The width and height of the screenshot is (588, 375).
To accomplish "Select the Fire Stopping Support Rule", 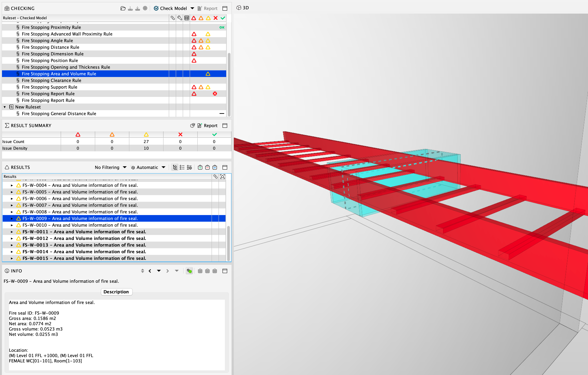I will [x=49, y=87].
